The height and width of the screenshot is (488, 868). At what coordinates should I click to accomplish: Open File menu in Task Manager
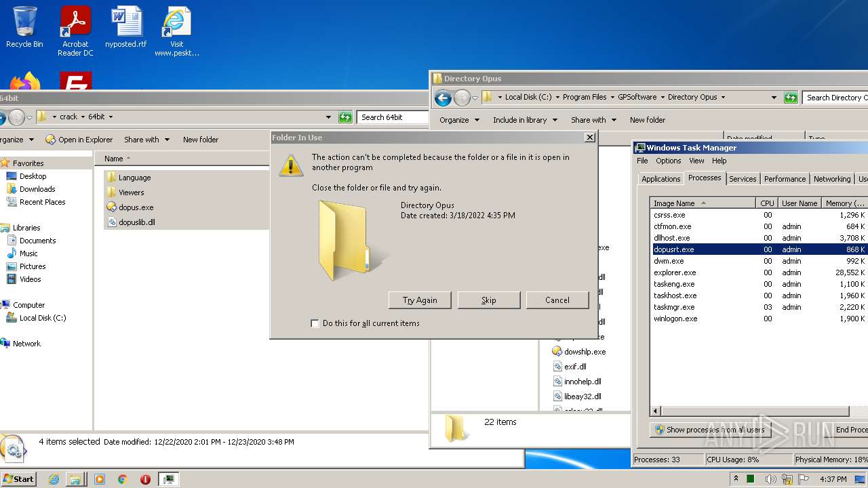(642, 161)
